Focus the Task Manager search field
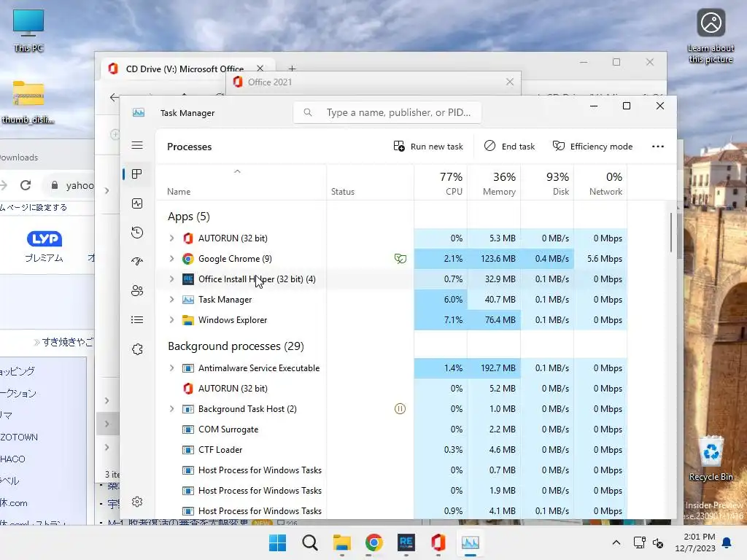The image size is (747, 560). coord(387,112)
